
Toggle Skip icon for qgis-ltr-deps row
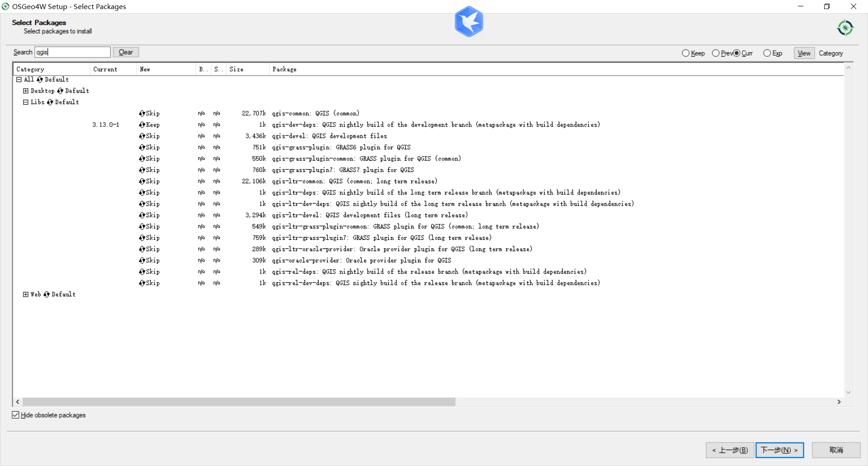point(142,193)
